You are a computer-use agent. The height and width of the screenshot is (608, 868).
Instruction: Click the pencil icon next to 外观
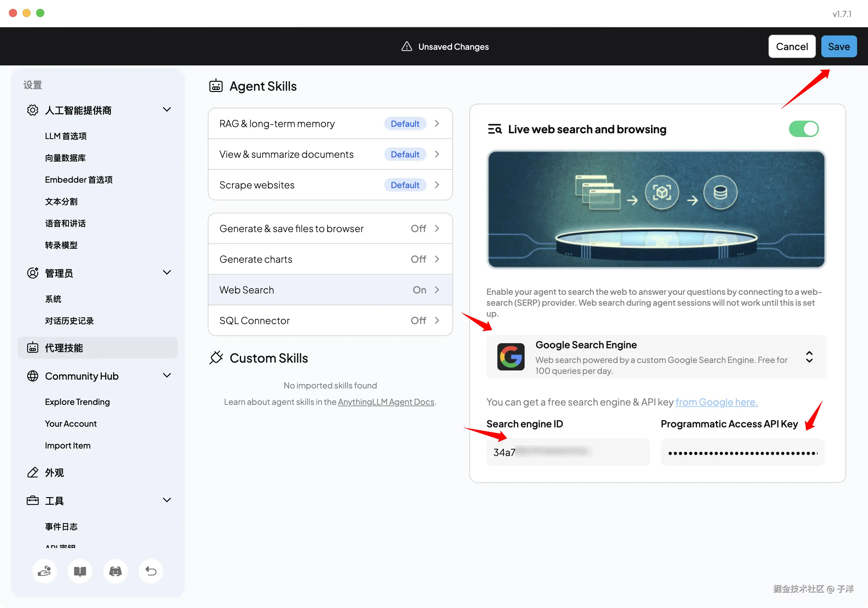[x=32, y=472]
